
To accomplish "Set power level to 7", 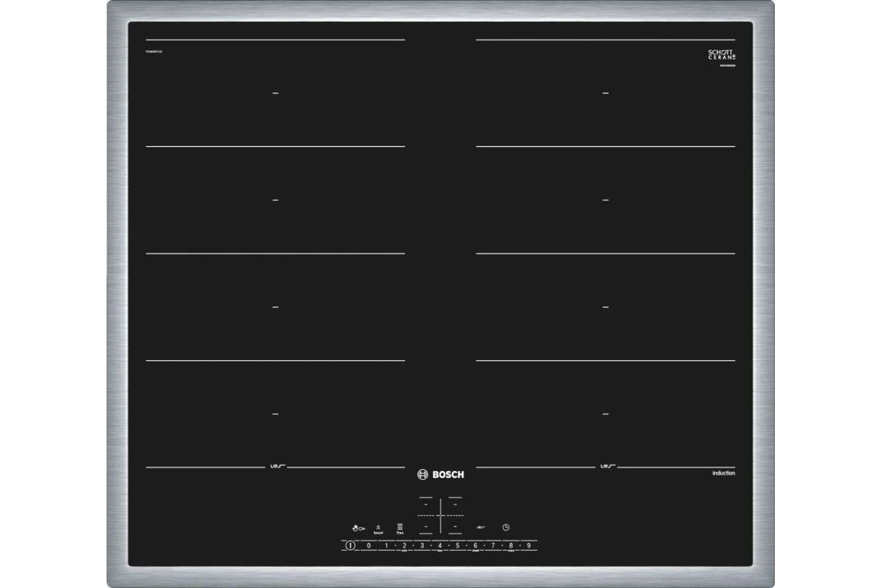I will (x=493, y=545).
